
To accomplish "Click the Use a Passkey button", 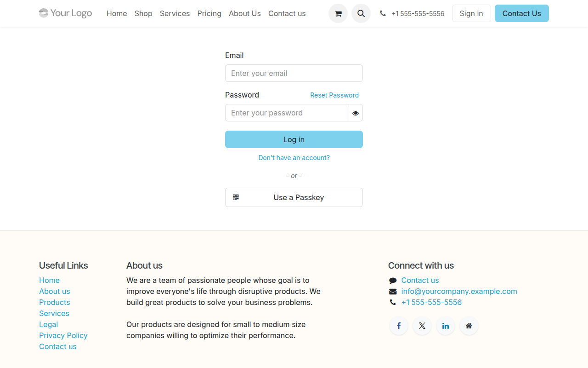I will pyautogui.click(x=294, y=197).
